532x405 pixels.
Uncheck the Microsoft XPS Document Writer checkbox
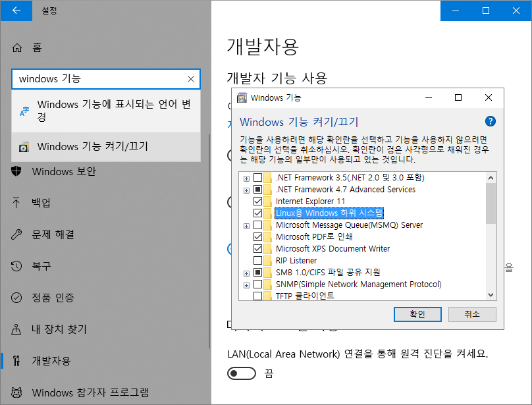[258, 249]
